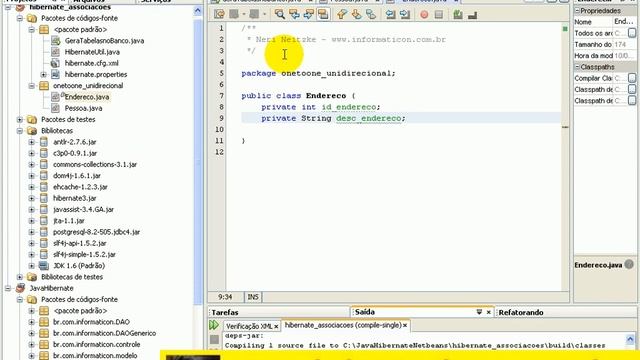This screenshot has width=640, height=360.
Task: Toggle bookmark on the current line
Action: tap(371, 15)
